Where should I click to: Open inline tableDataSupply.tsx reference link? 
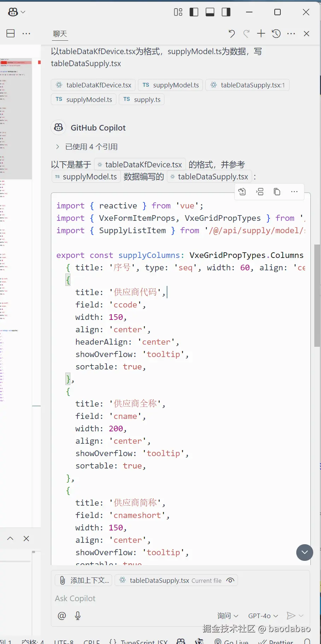pos(209,177)
